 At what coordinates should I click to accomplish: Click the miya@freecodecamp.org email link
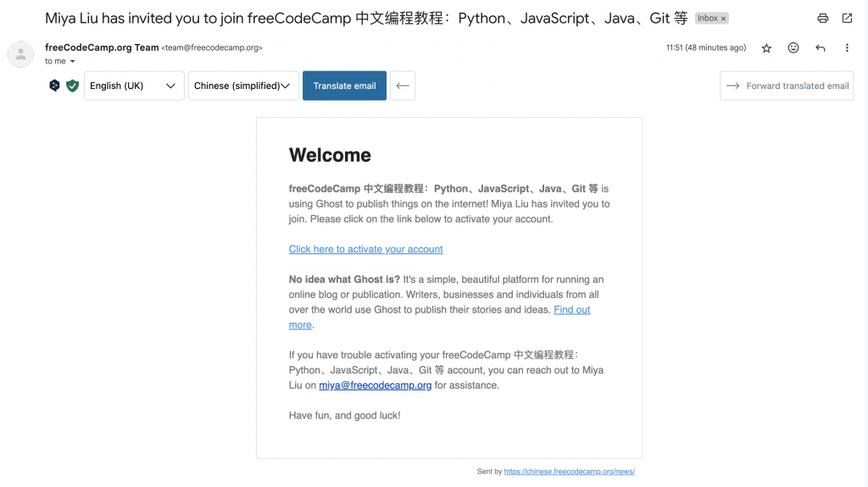pos(376,385)
